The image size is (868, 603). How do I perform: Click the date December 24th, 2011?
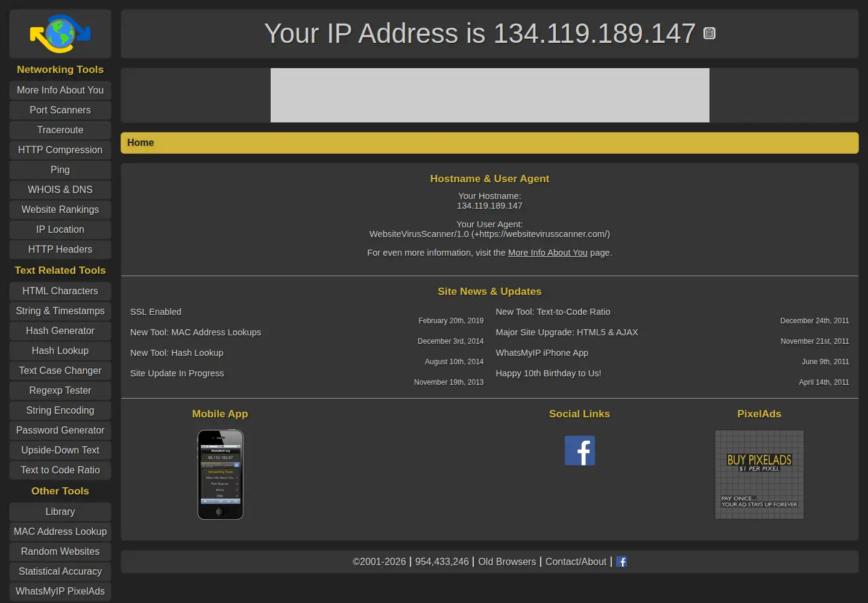pos(814,321)
